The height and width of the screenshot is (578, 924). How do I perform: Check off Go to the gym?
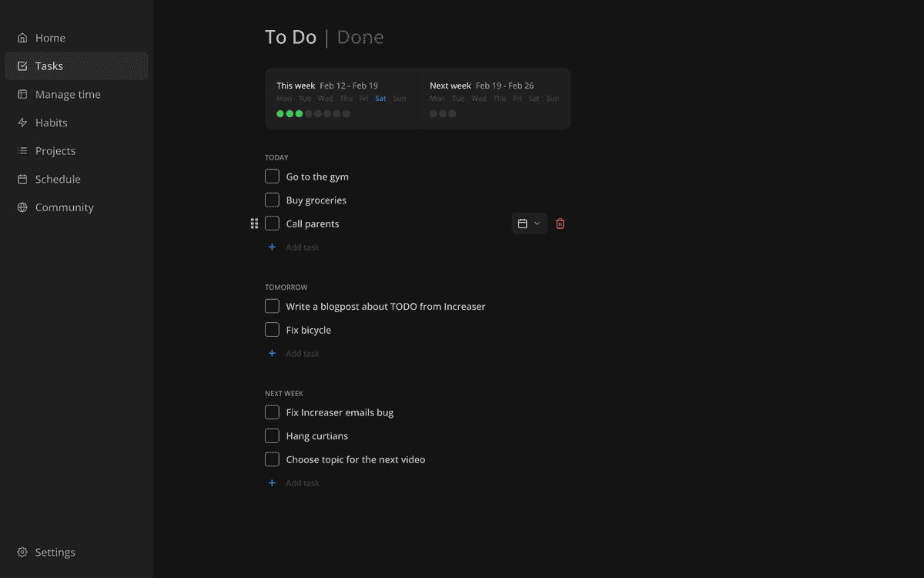tap(272, 176)
